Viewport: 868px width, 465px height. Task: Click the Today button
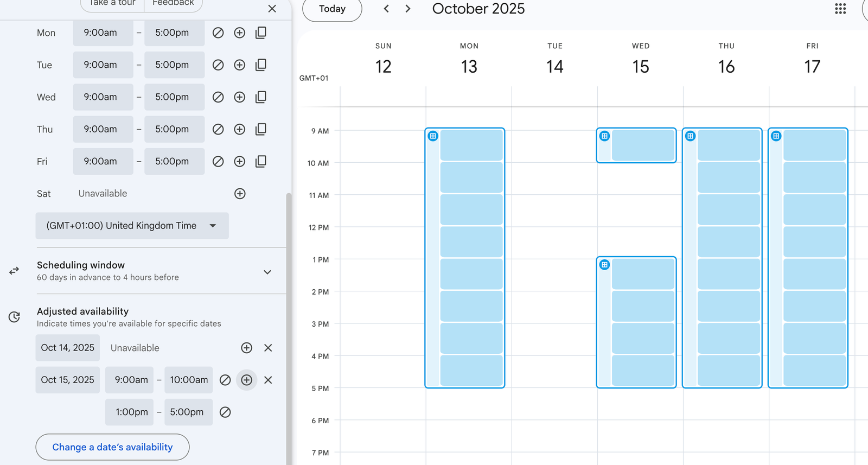pos(332,9)
